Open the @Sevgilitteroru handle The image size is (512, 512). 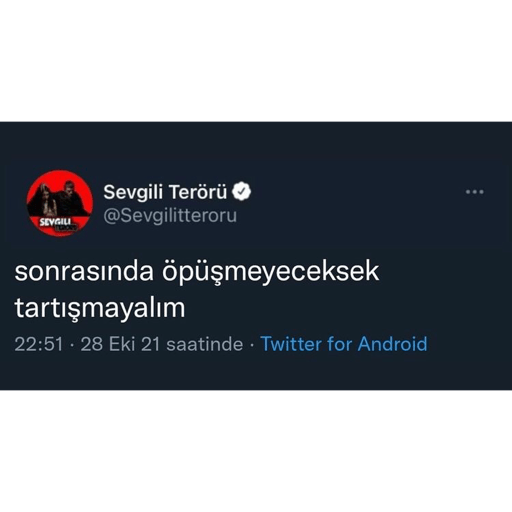coord(170,216)
